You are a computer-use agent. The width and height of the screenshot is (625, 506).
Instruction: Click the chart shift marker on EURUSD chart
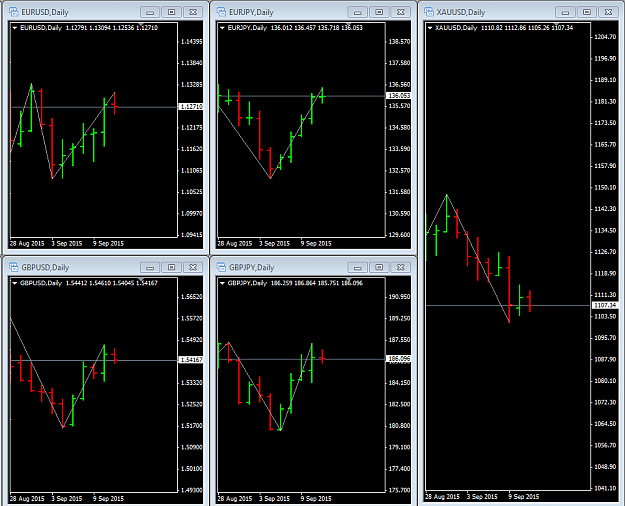[141, 24]
